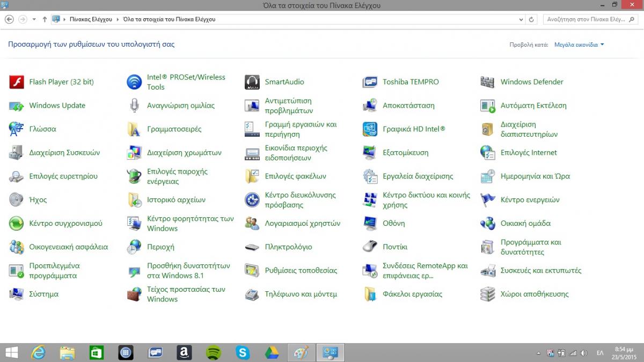Open Τηλέφωνο και μόντεμ icon
Image resolution: width=644 pixels, height=362 pixels.
tap(252, 294)
